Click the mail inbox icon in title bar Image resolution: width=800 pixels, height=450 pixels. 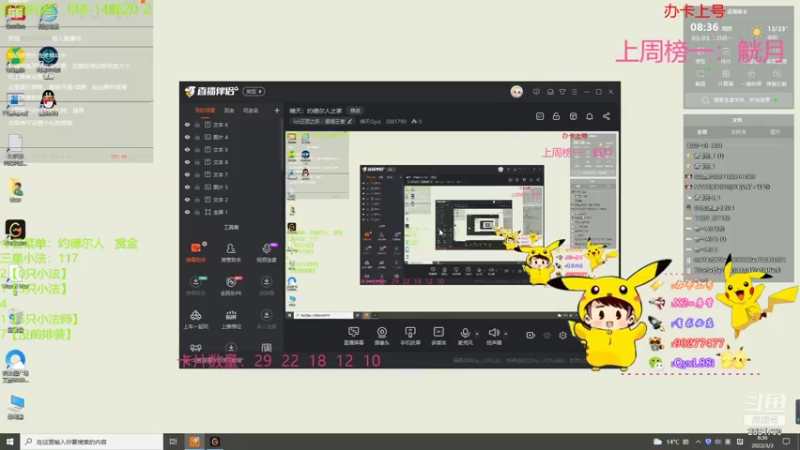tap(550, 92)
